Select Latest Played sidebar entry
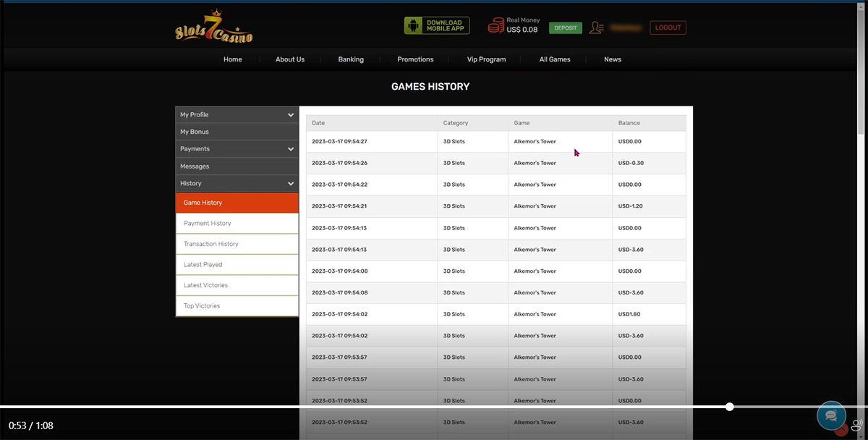The width and height of the screenshot is (868, 440). (237, 265)
